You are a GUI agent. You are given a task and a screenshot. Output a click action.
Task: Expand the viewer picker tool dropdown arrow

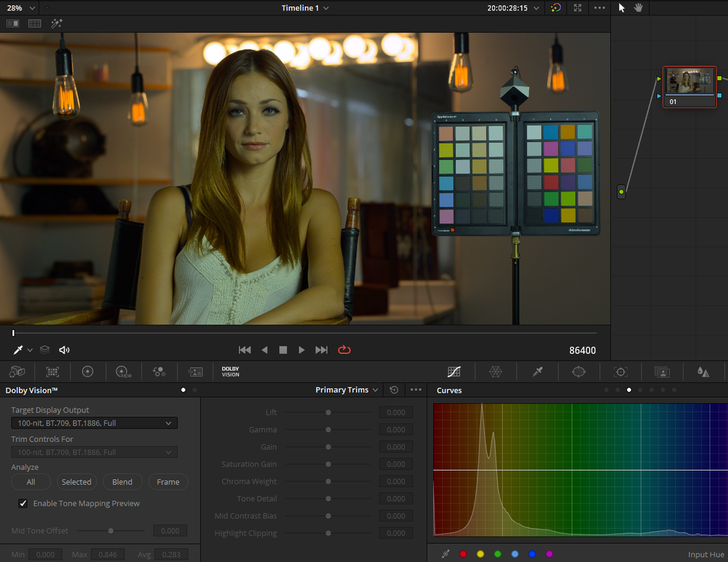29,350
